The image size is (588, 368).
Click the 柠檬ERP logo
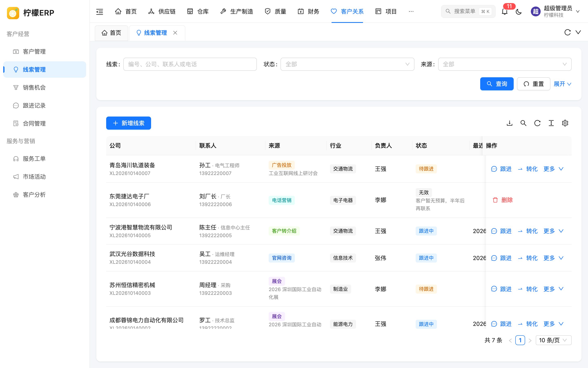[30, 13]
